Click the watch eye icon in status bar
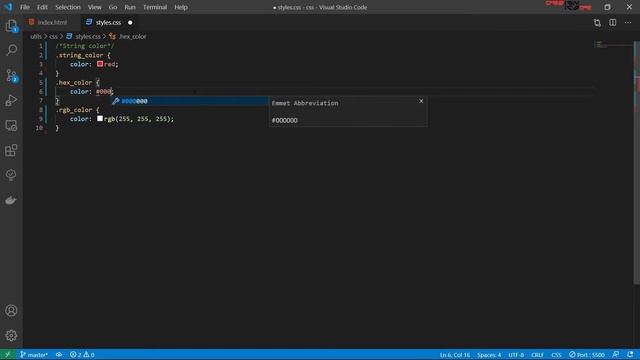Image resolution: width=640 pixels, height=360 pixels. [59, 355]
